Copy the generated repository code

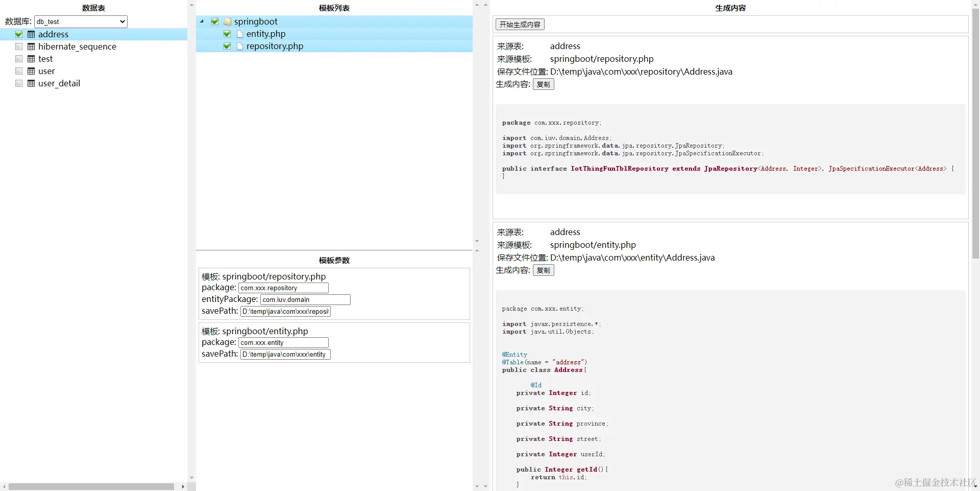(544, 84)
